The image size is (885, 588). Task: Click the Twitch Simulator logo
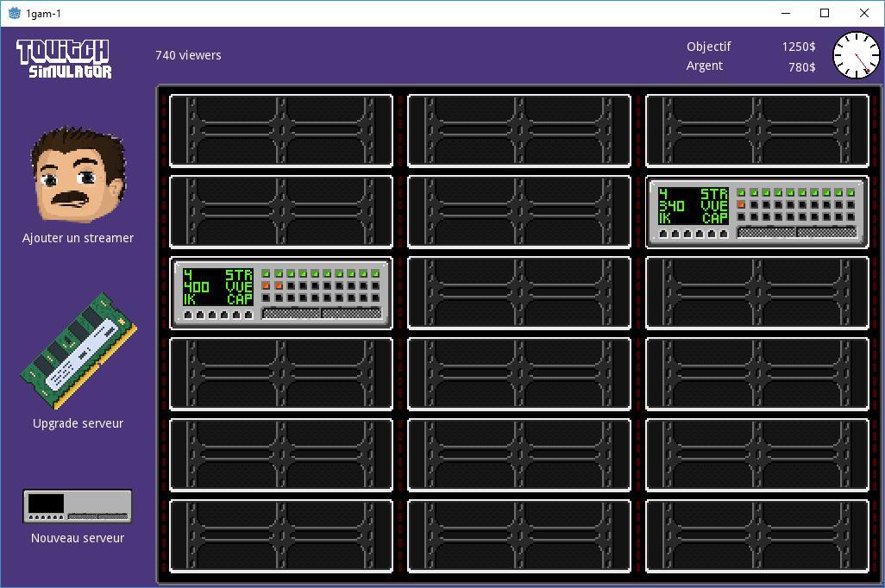tap(64, 59)
